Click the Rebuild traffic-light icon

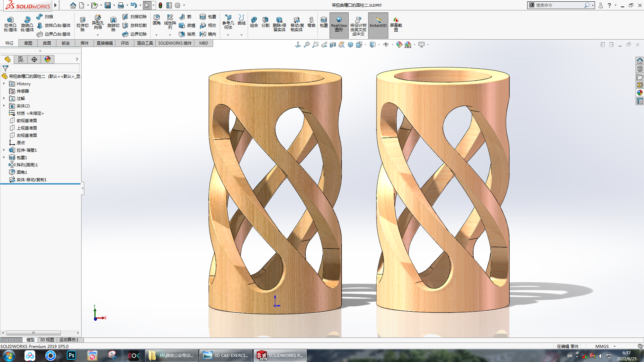(x=160, y=5)
